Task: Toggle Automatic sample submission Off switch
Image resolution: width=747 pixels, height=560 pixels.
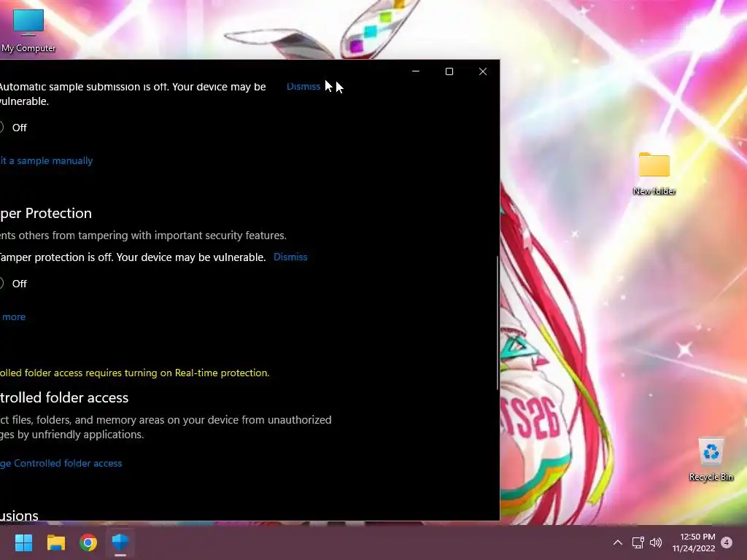Action: [1, 127]
